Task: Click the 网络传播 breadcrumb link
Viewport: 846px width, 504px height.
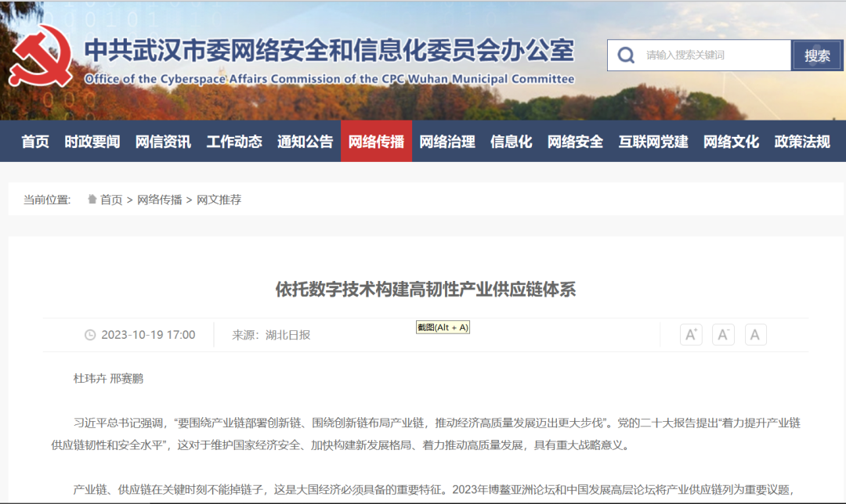Action: tap(161, 199)
